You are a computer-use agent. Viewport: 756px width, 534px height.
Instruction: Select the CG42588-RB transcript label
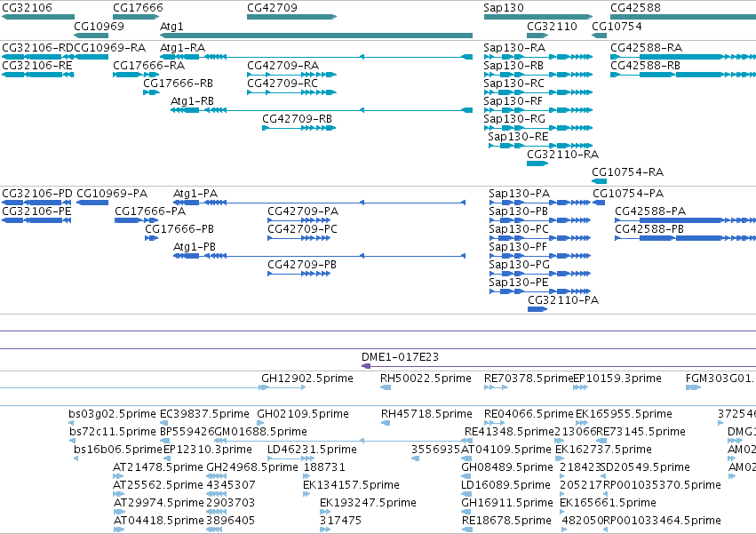[646, 65]
